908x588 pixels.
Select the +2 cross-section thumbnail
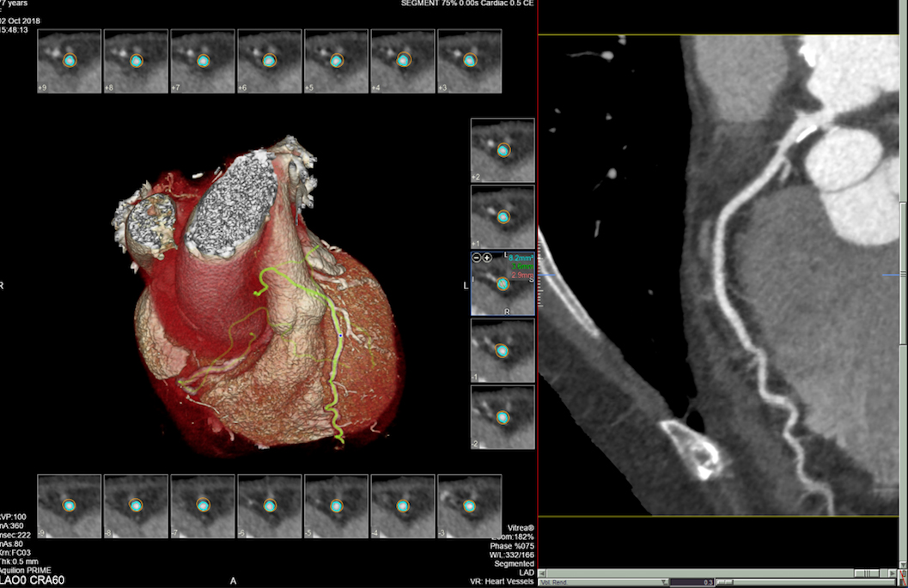point(503,150)
